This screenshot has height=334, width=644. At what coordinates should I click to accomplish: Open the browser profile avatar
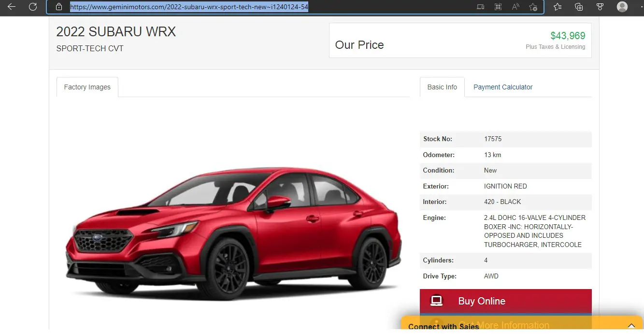pyautogui.click(x=622, y=7)
